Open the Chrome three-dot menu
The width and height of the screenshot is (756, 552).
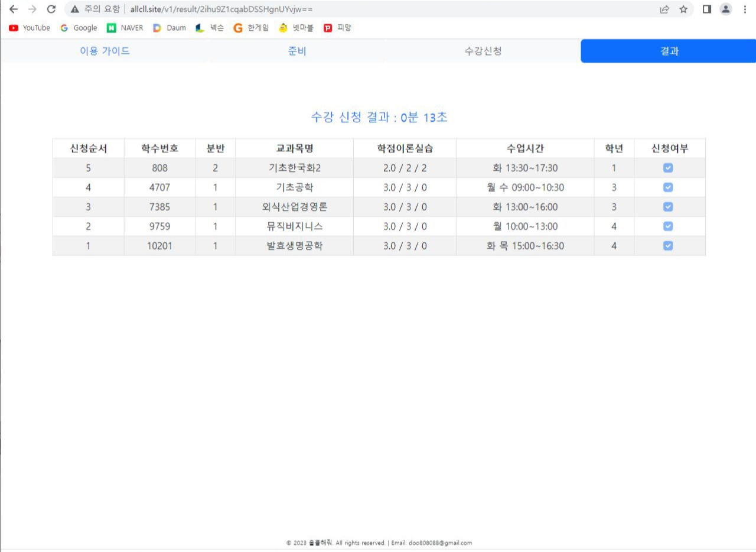(745, 9)
